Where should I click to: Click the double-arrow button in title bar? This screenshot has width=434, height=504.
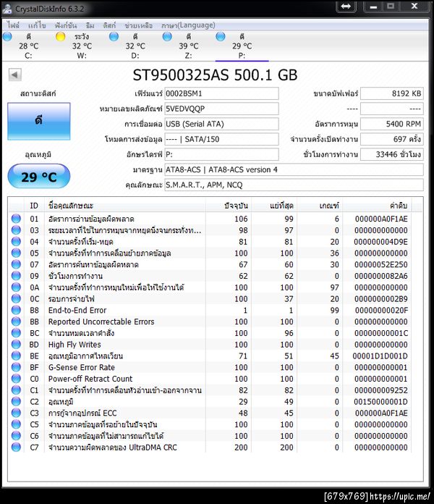[x=346, y=6]
